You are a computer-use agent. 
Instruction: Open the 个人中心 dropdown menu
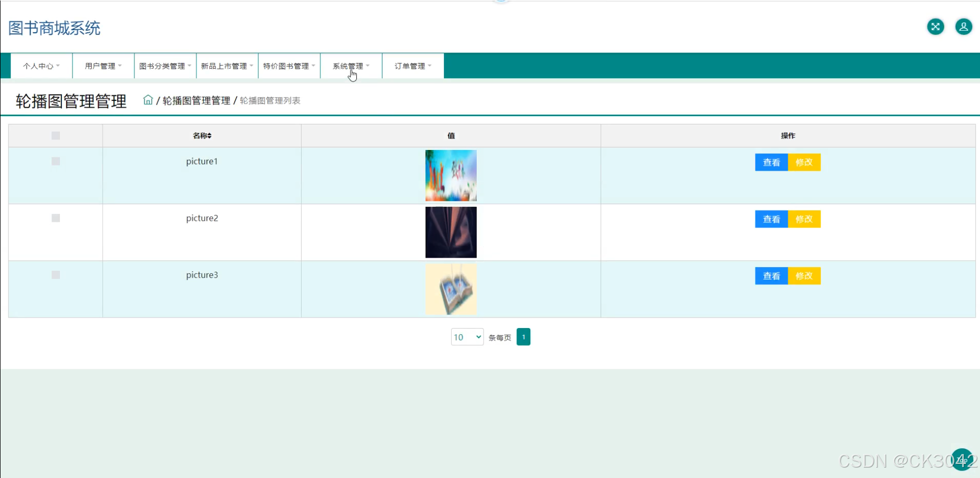point(42,66)
